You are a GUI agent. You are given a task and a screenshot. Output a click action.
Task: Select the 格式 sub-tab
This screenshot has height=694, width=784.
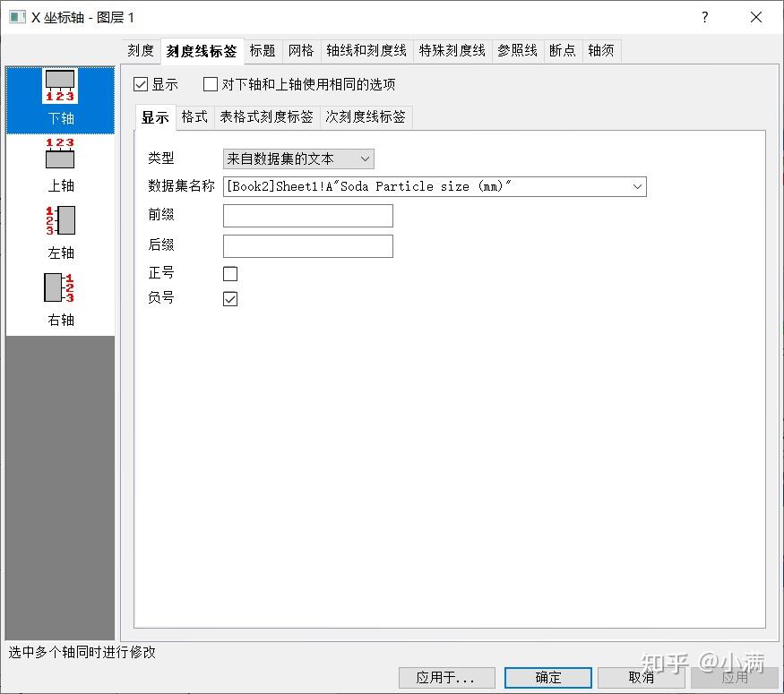[194, 117]
